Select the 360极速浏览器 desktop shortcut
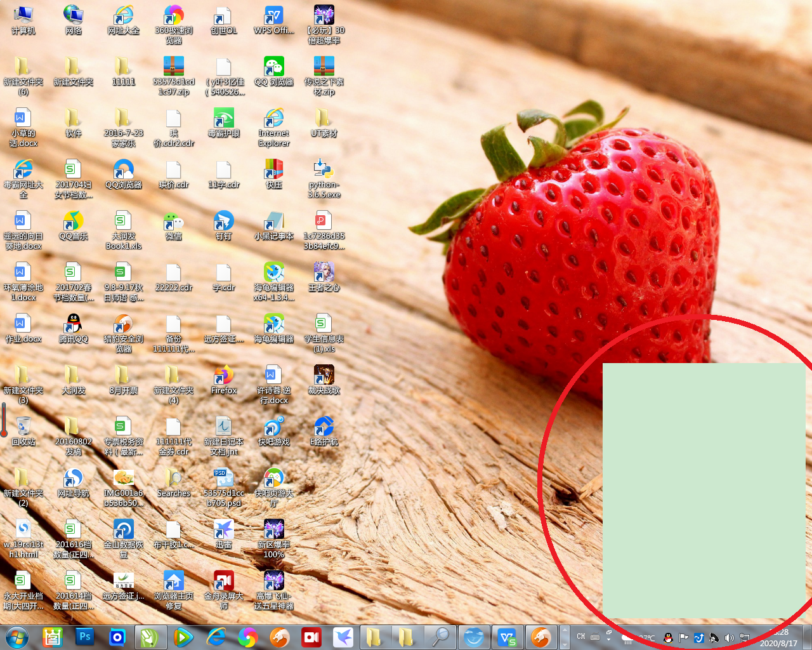 coord(174,25)
